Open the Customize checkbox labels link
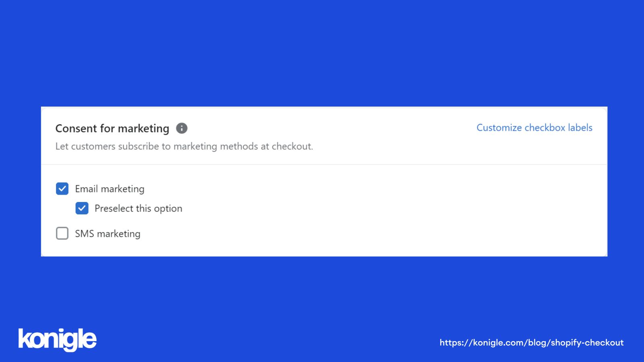 pos(535,128)
